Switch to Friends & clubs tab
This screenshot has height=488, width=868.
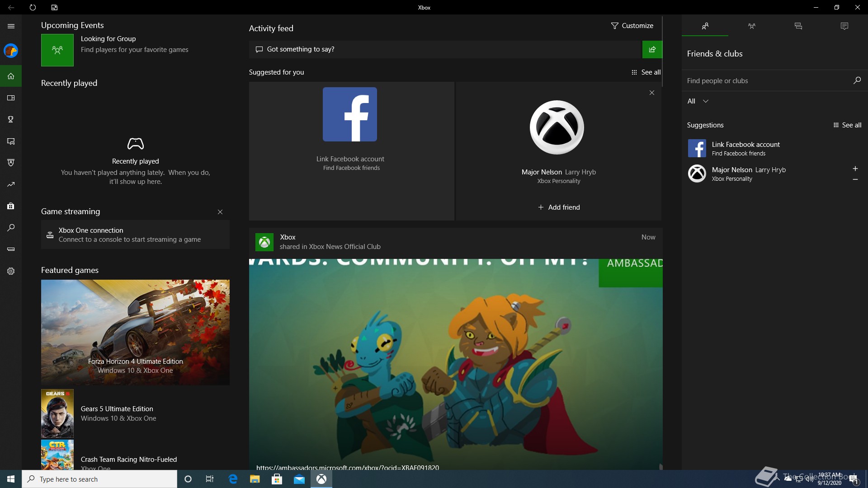pyautogui.click(x=705, y=26)
